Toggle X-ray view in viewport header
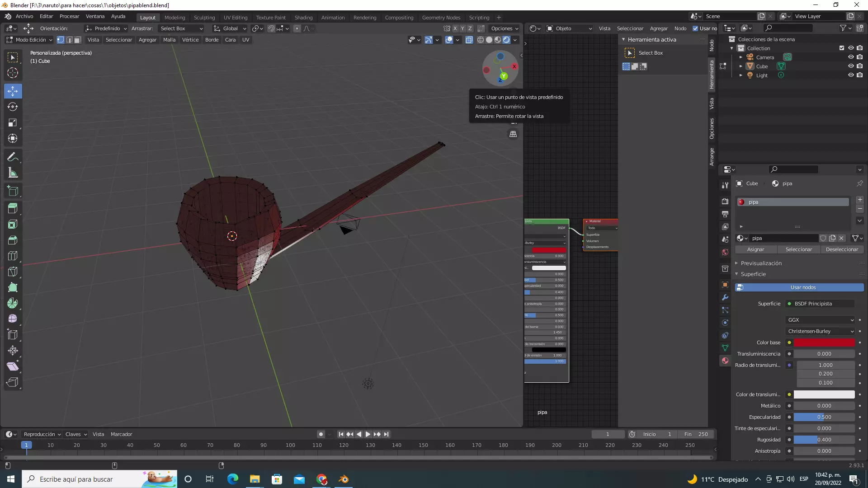Image resolution: width=868 pixels, height=488 pixels. 469,40
